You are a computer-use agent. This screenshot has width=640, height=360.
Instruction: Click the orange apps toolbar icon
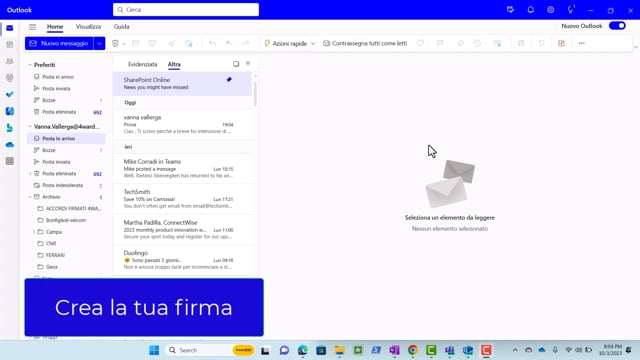(x=562, y=43)
